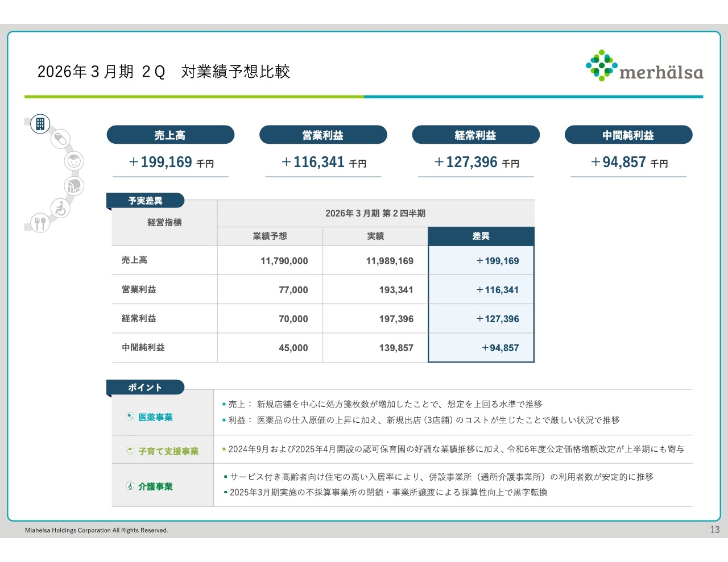Select the pill capsule icon

[x=60, y=139]
